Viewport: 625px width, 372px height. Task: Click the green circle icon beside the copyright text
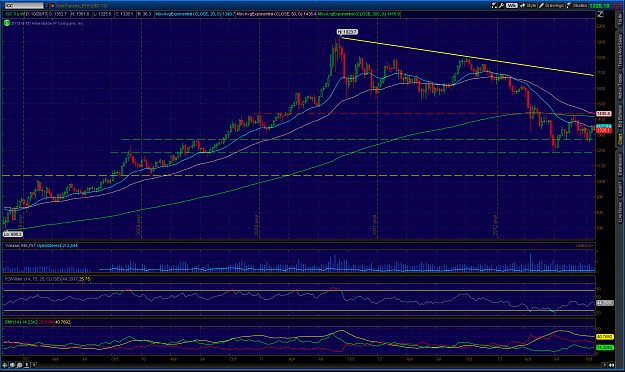point(7,23)
